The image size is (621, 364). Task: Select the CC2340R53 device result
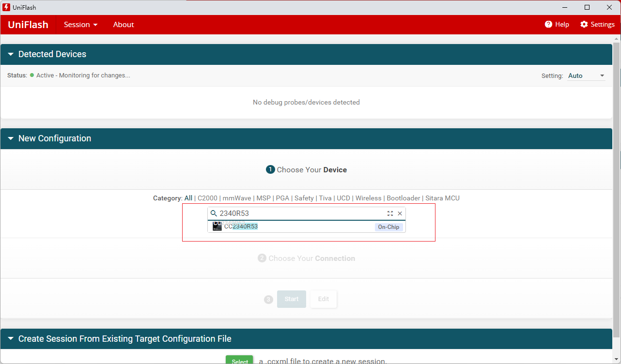(307, 227)
